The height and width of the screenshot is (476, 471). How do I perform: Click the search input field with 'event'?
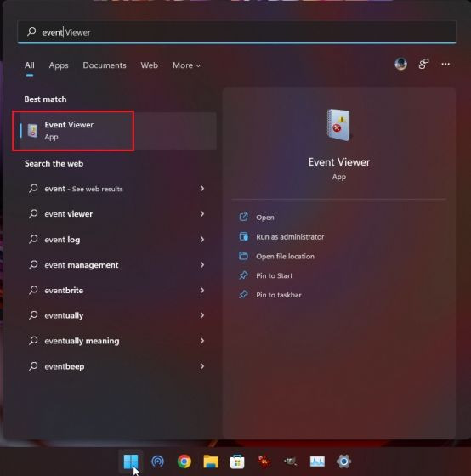coord(237,32)
